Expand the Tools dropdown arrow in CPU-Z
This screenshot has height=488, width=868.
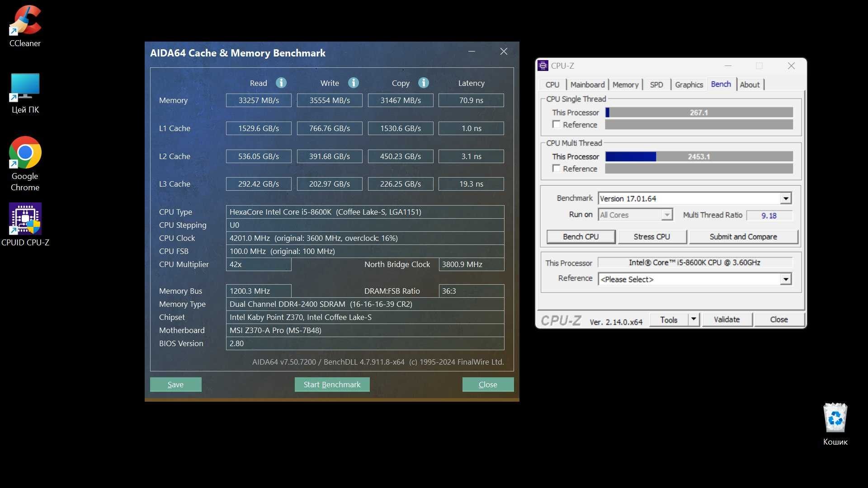point(693,319)
